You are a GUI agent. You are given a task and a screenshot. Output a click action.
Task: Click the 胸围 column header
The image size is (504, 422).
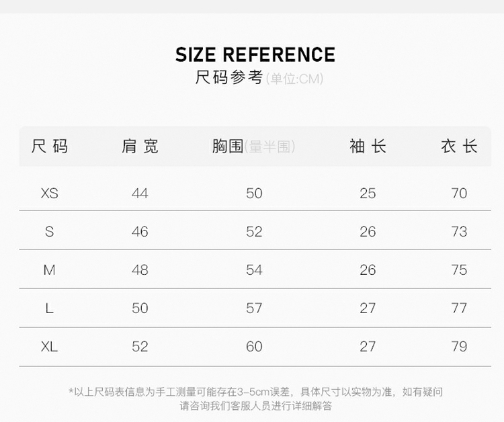point(228,146)
